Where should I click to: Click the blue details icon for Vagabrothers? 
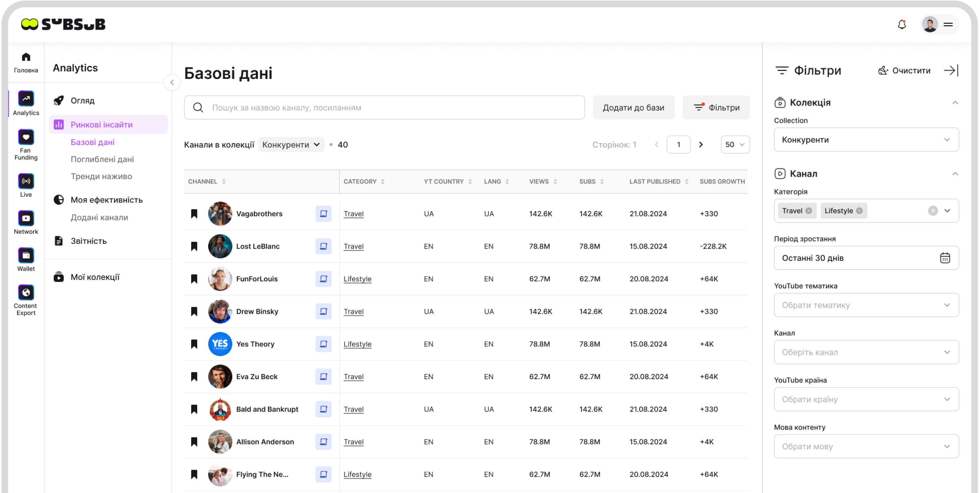coord(323,214)
